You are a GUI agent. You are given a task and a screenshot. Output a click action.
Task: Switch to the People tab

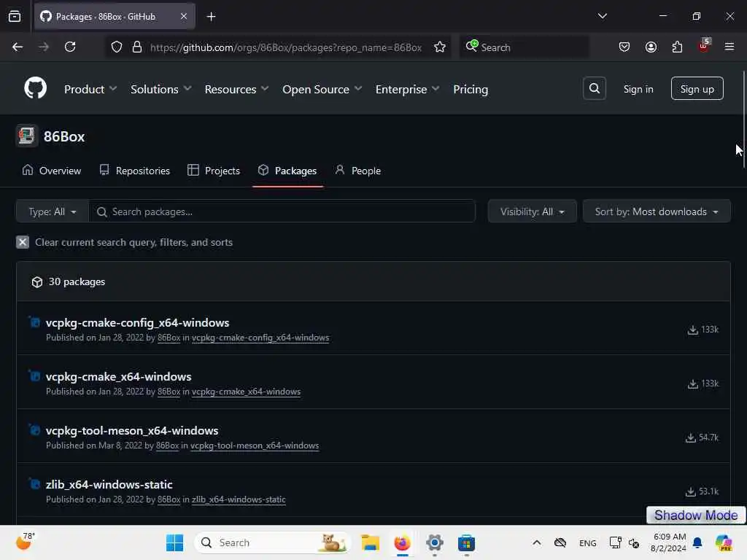[358, 171]
